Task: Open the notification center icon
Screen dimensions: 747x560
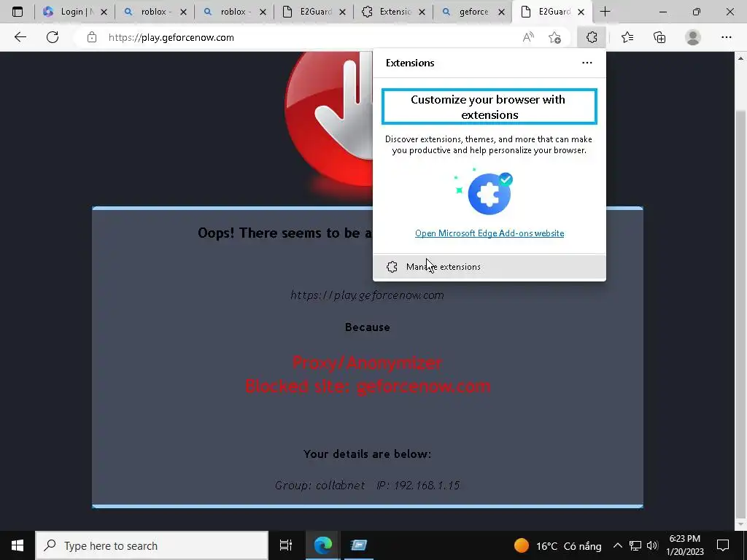Action: (x=723, y=545)
